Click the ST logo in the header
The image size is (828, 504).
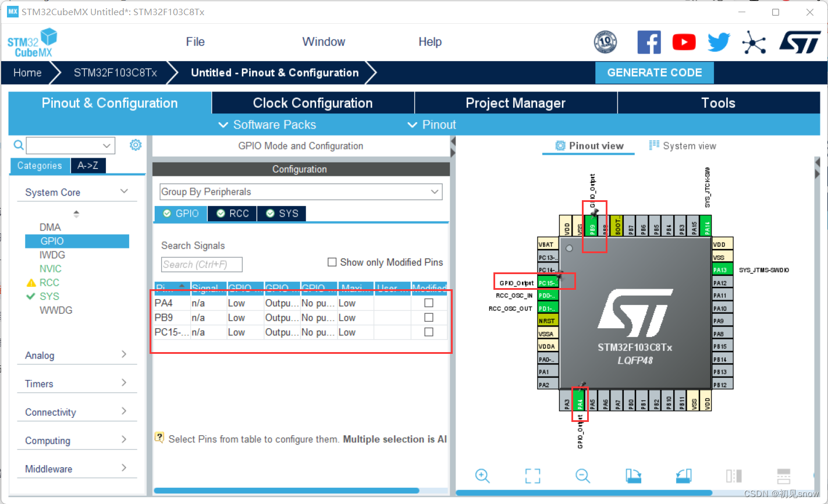point(800,42)
